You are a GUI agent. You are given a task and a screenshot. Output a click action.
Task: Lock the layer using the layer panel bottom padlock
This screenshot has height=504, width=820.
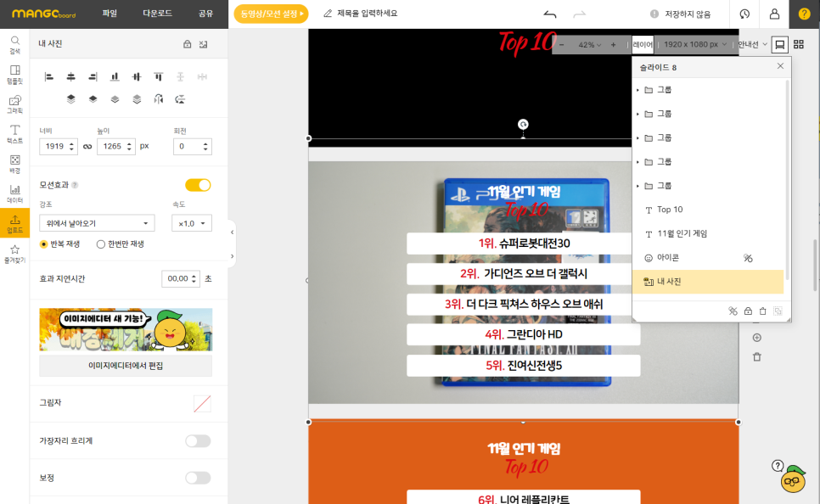pyautogui.click(x=748, y=311)
